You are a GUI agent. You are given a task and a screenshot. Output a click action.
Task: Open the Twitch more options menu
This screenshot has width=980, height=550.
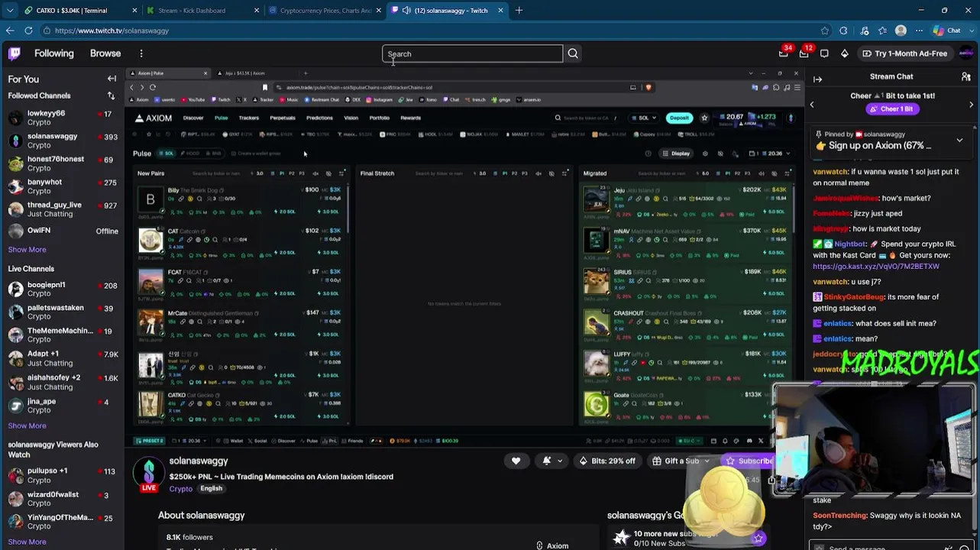141,53
